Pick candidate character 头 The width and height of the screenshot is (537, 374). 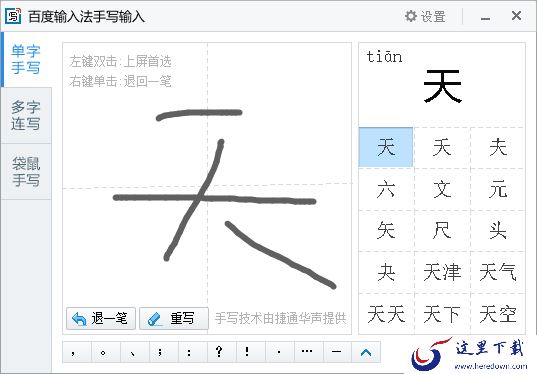pyautogui.click(x=498, y=230)
